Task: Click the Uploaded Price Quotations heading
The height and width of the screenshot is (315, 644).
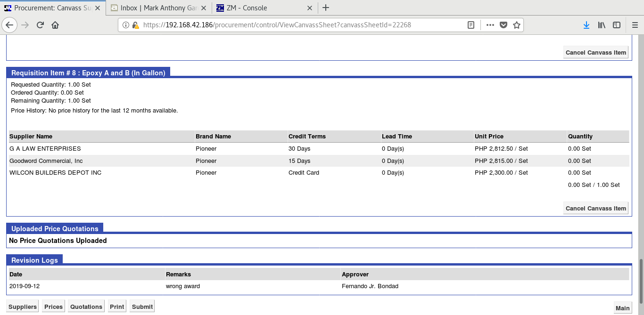Action: (55, 228)
